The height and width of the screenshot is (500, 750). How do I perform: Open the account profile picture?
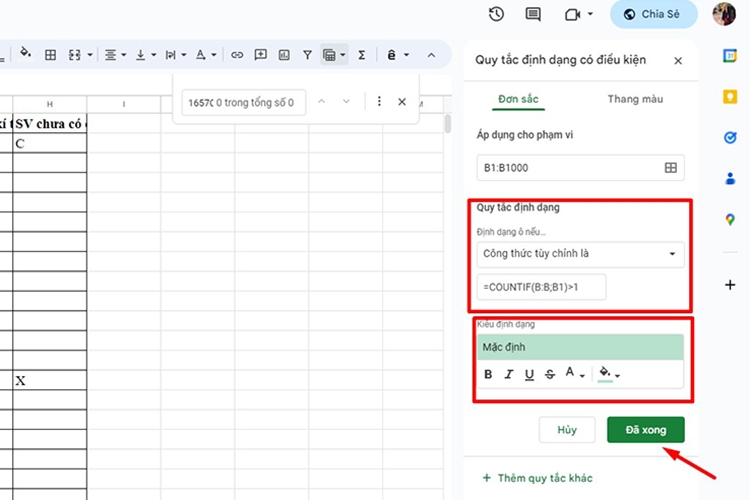(x=724, y=14)
